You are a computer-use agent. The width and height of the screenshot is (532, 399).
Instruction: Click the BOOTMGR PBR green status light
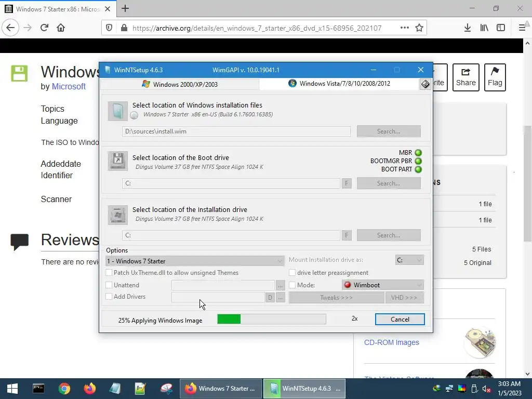click(418, 161)
